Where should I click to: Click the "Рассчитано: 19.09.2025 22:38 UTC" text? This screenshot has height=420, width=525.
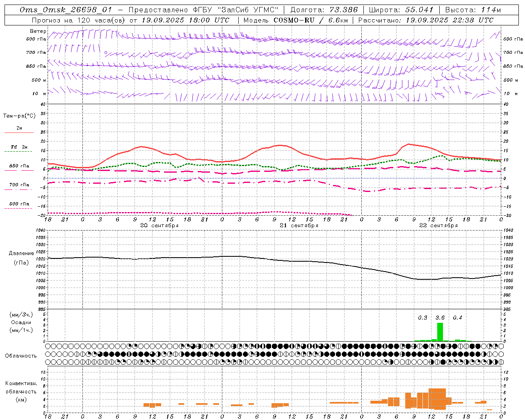(x=426, y=20)
